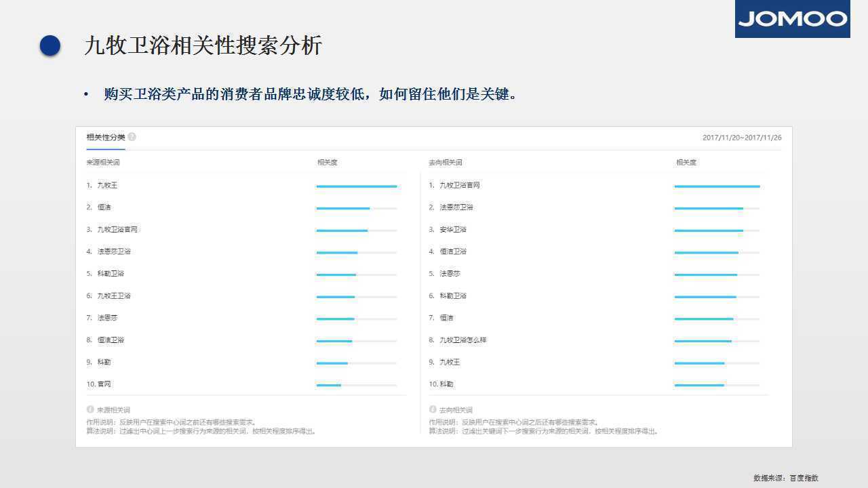Select destination keyword 9. 九牧王

(x=444, y=363)
